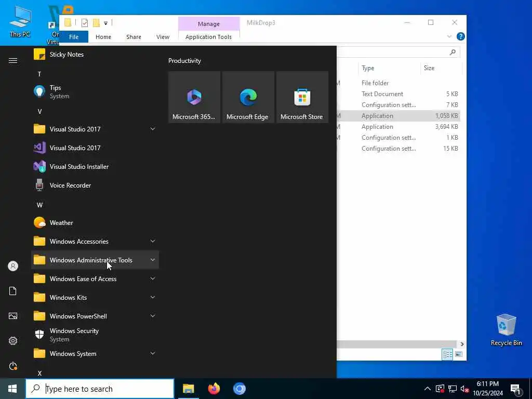This screenshot has width=532, height=399.
Task: Click the taskbar search box
Action: 100,389
